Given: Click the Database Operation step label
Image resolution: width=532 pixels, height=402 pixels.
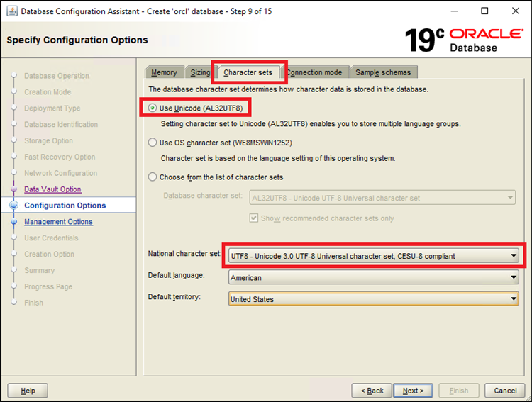Looking at the screenshot, I should click(57, 76).
